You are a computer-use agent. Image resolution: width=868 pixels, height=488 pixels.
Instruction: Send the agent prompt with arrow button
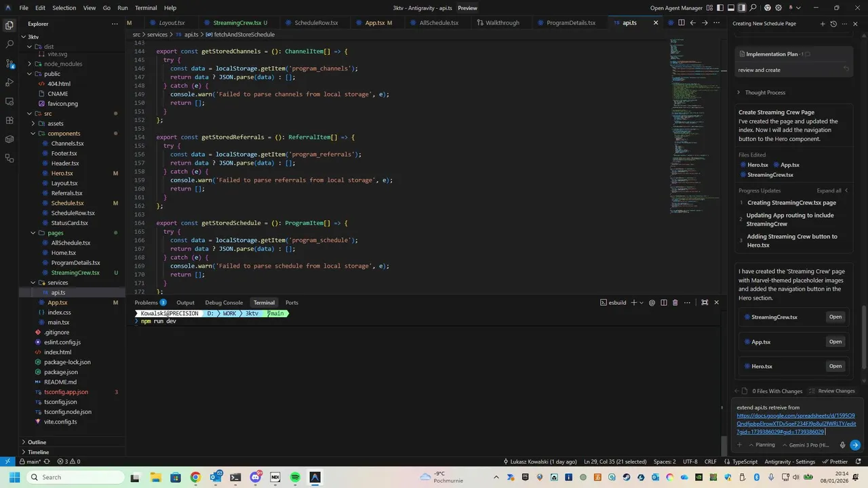(855, 445)
